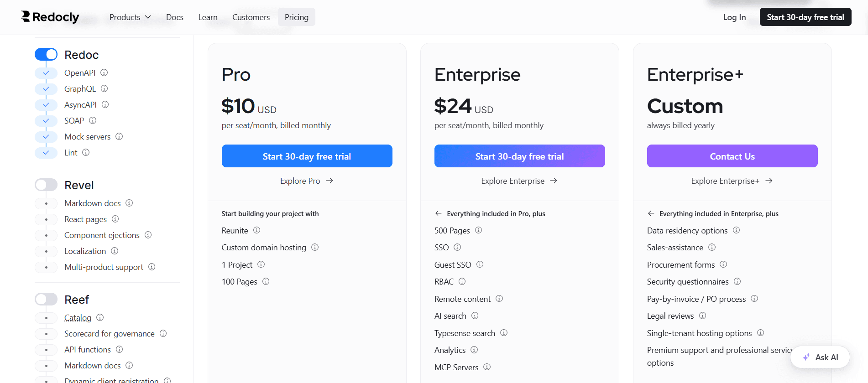Enable the Reef product toggle
This screenshot has width=868, height=383.
[x=46, y=299]
